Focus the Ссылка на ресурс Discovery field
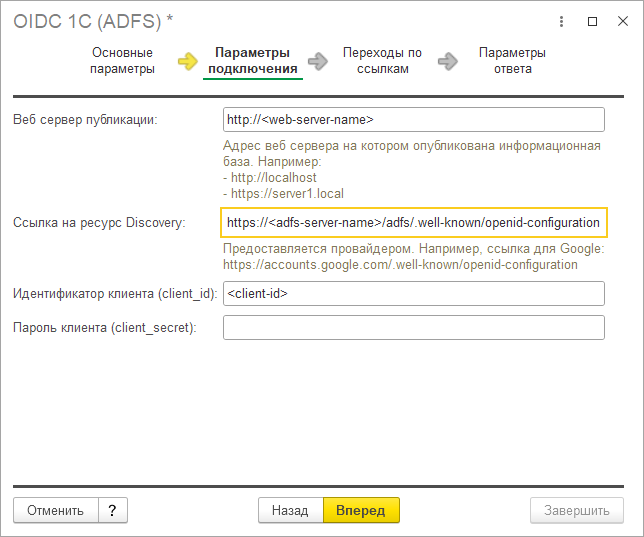 click(x=414, y=223)
